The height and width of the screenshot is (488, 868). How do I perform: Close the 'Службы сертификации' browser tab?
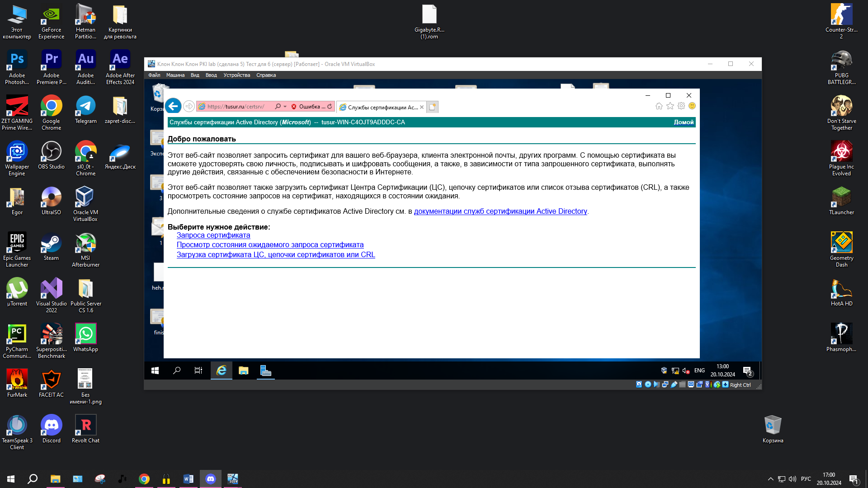click(x=422, y=107)
